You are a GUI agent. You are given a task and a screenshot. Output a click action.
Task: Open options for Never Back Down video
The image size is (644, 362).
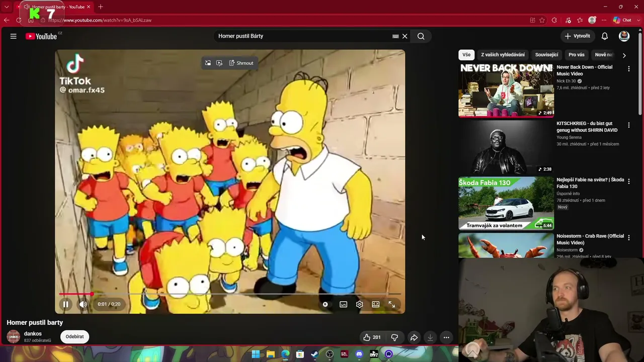tap(628, 69)
